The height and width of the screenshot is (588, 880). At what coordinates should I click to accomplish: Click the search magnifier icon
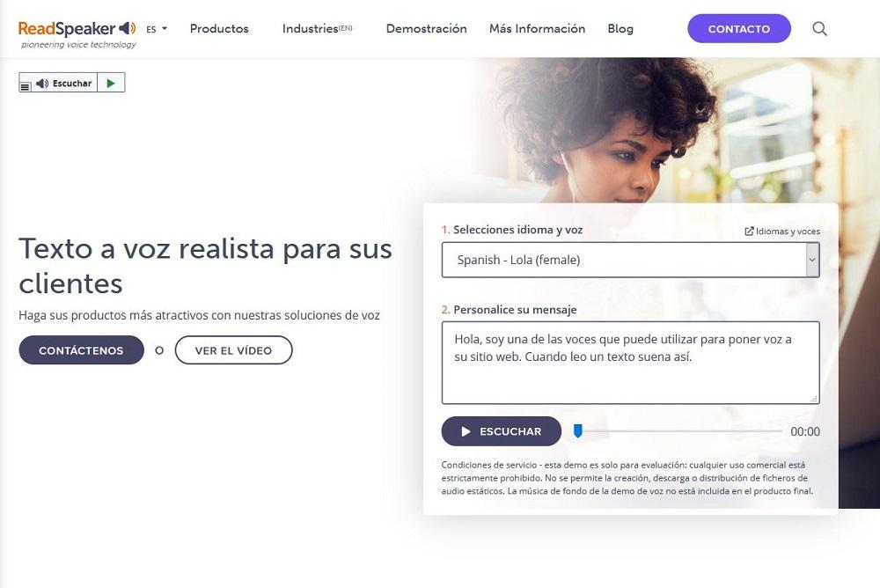(819, 29)
